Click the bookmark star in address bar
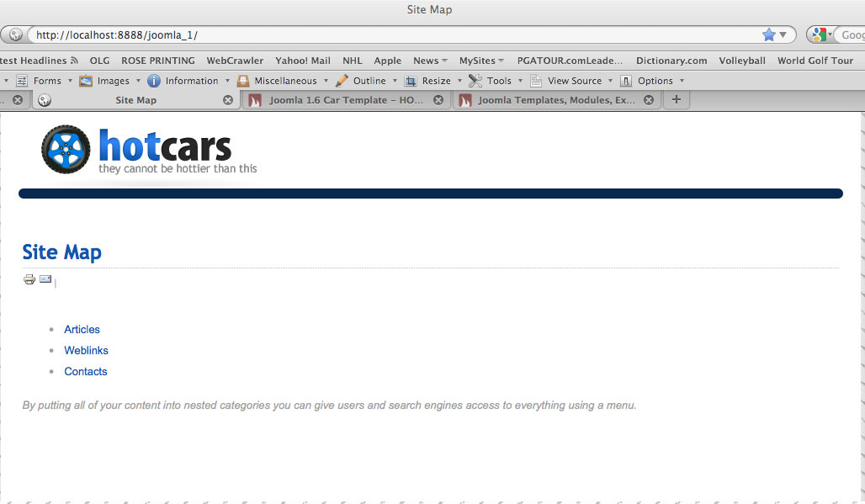 (x=768, y=34)
